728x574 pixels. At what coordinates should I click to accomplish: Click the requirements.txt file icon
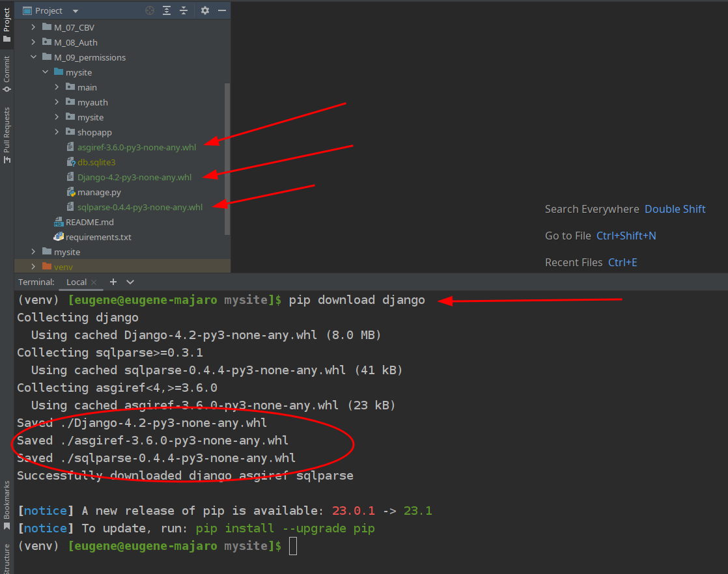coord(59,237)
